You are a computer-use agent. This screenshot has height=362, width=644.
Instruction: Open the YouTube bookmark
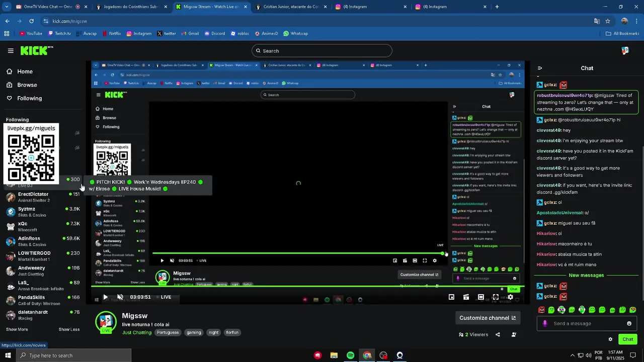pos(31,34)
